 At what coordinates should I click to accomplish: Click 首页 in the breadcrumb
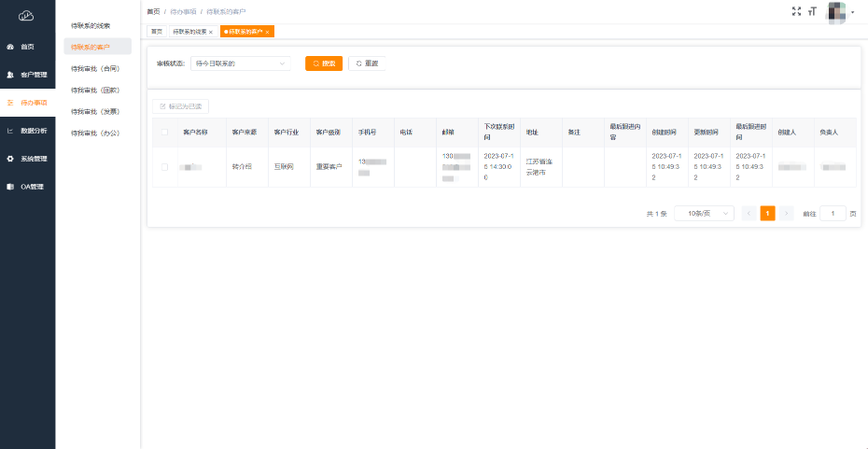(153, 11)
